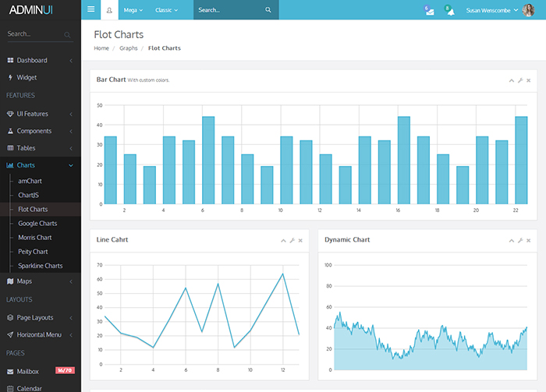The height and width of the screenshot is (392, 546).
Task: Select Google Charts in sidebar submenu
Action: point(37,224)
